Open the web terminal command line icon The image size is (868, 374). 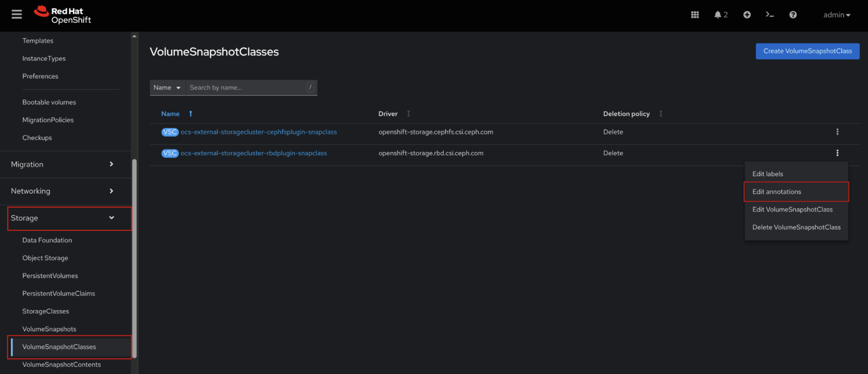pyautogui.click(x=769, y=15)
